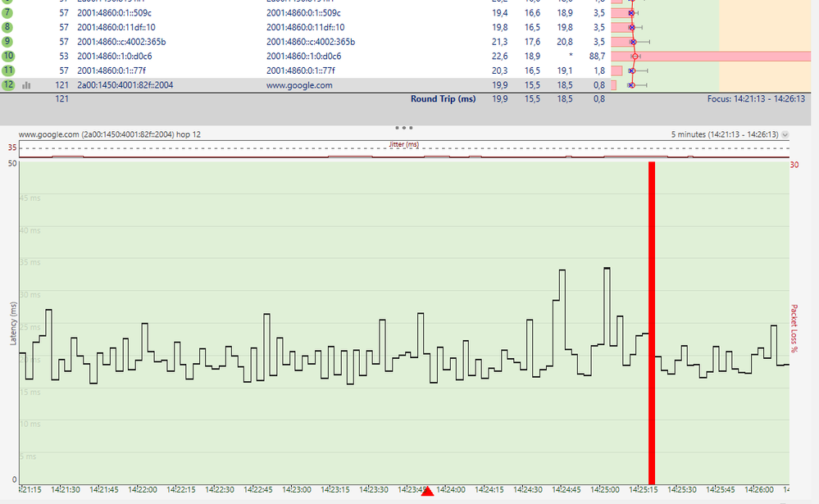819x504 pixels.
Task: Click the 14:23:00 label on the time axis
Action: [297, 490]
